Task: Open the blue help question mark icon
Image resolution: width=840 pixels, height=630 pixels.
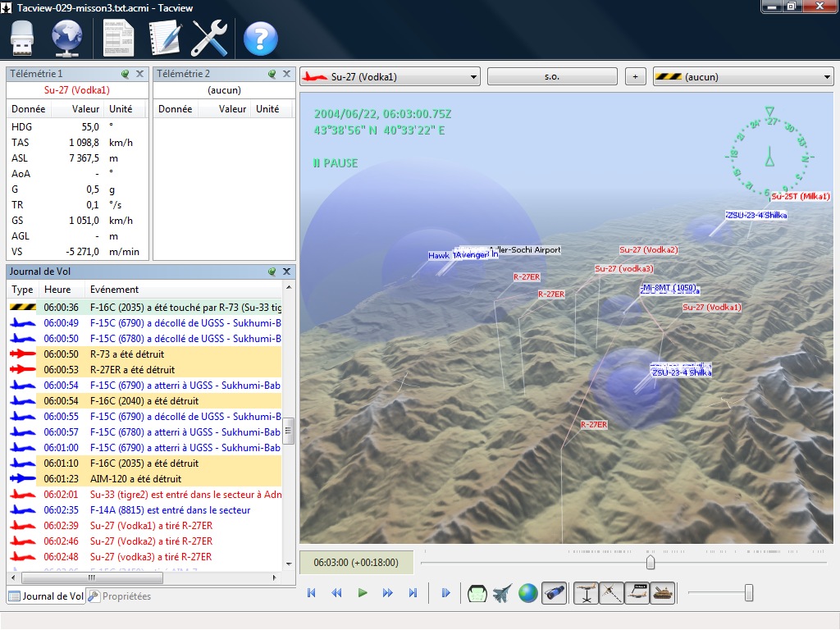Action: pyautogui.click(x=260, y=39)
